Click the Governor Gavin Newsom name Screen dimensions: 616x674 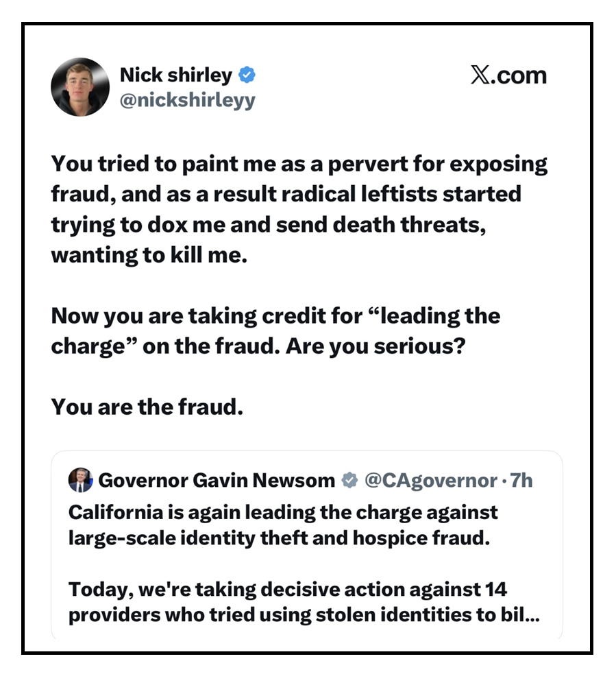pyautogui.click(x=217, y=481)
